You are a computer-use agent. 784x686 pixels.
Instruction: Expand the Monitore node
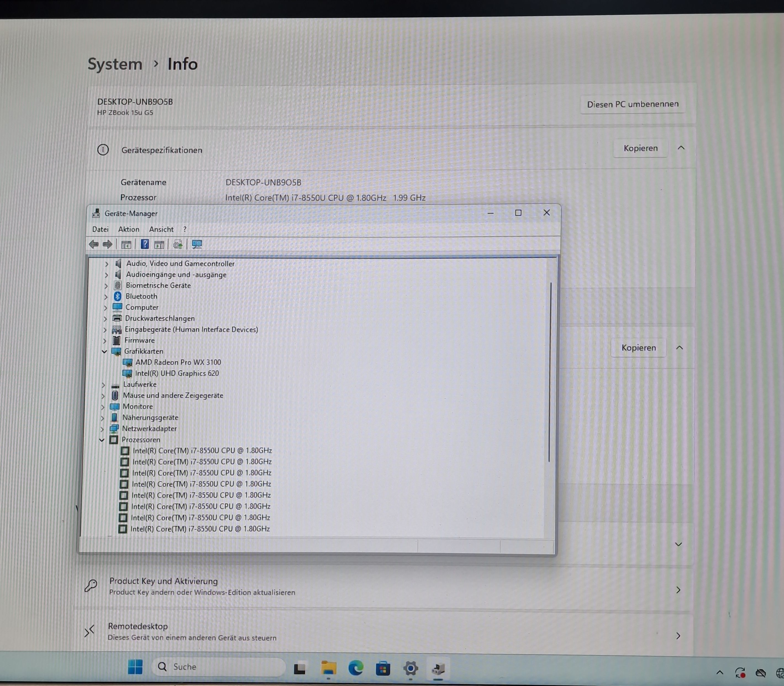pyautogui.click(x=102, y=407)
